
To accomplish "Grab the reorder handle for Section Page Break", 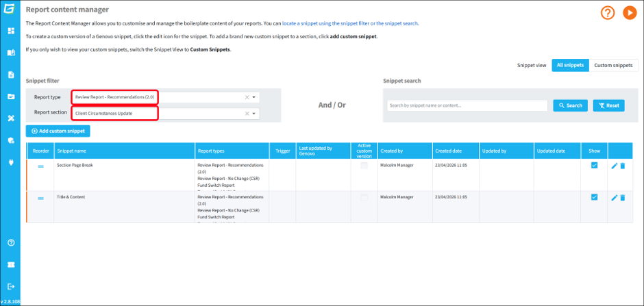I will 40,166.
